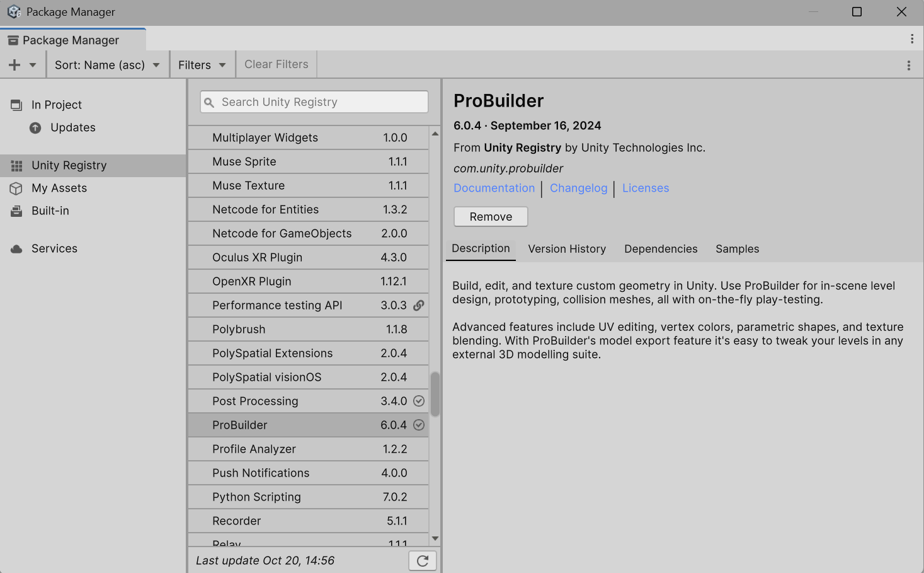Select the Multiplayer Widgets package
The height and width of the screenshot is (573, 924).
tap(308, 137)
